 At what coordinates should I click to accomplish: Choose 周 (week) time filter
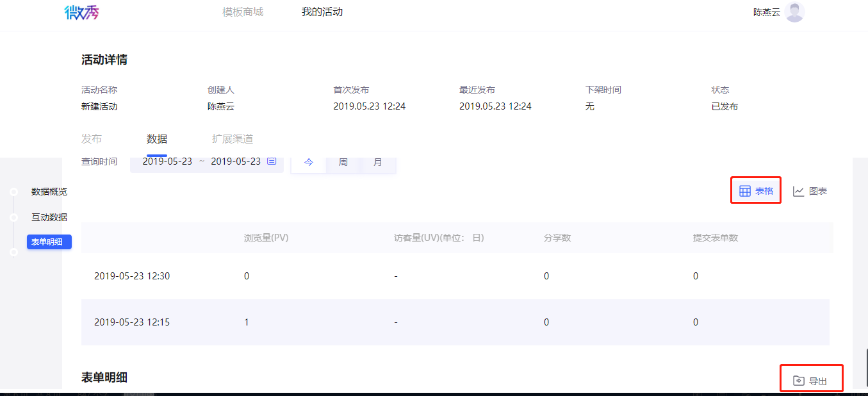[343, 162]
